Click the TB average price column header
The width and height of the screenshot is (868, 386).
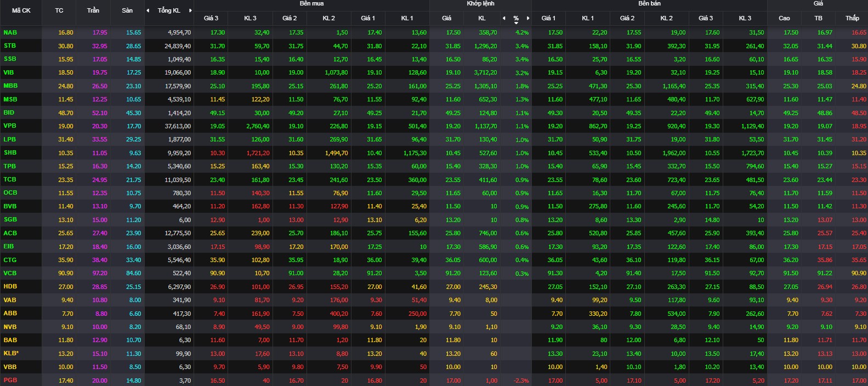point(818,18)
